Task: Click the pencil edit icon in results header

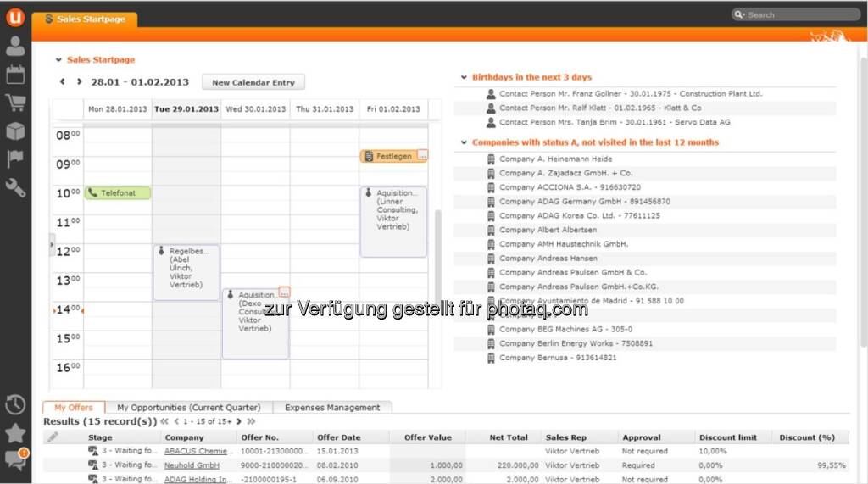Action: [x=53, y=437]
